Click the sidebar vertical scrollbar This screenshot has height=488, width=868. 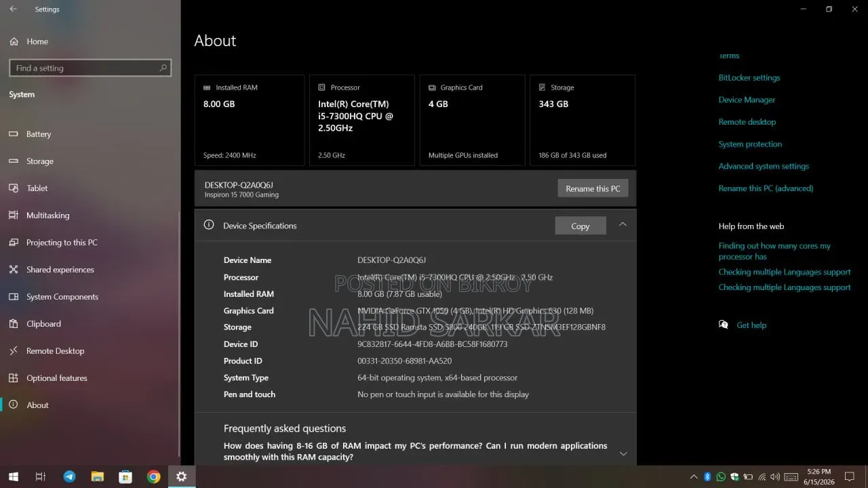point(179,333)
